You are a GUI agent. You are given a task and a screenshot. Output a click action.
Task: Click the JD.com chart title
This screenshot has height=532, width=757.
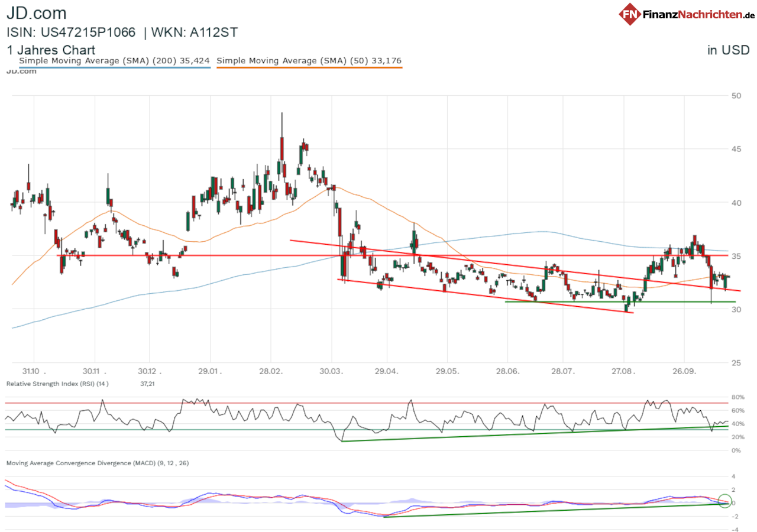pos(36,13)
